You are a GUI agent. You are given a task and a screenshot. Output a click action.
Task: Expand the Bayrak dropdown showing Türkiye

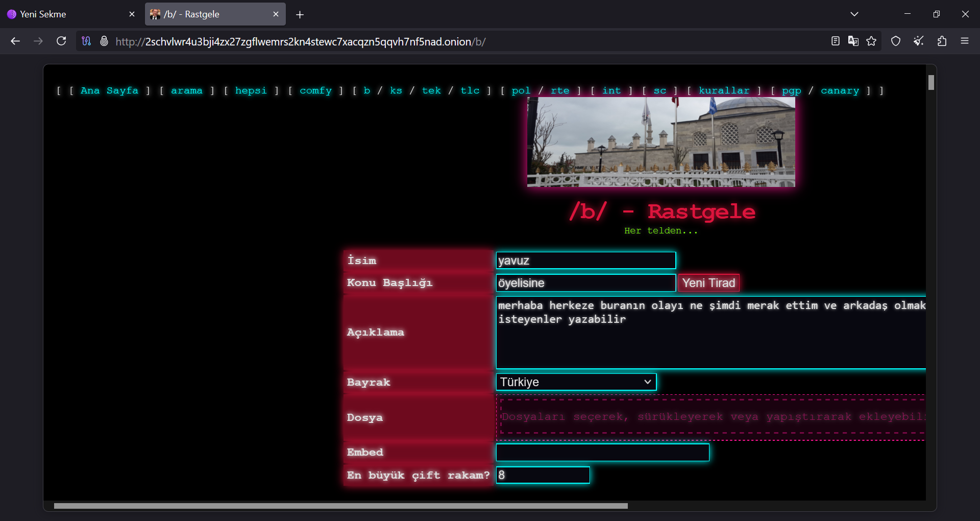tap(576, 382)
